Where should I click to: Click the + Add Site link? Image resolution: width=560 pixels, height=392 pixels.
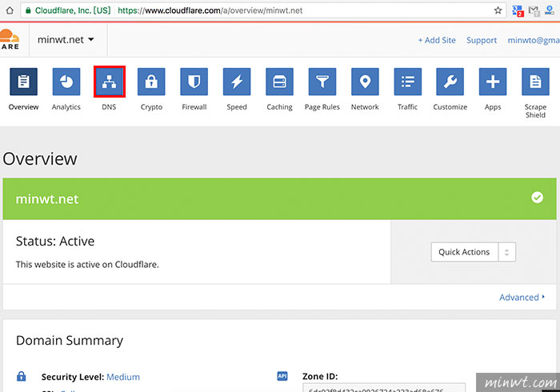click(437, 40)
